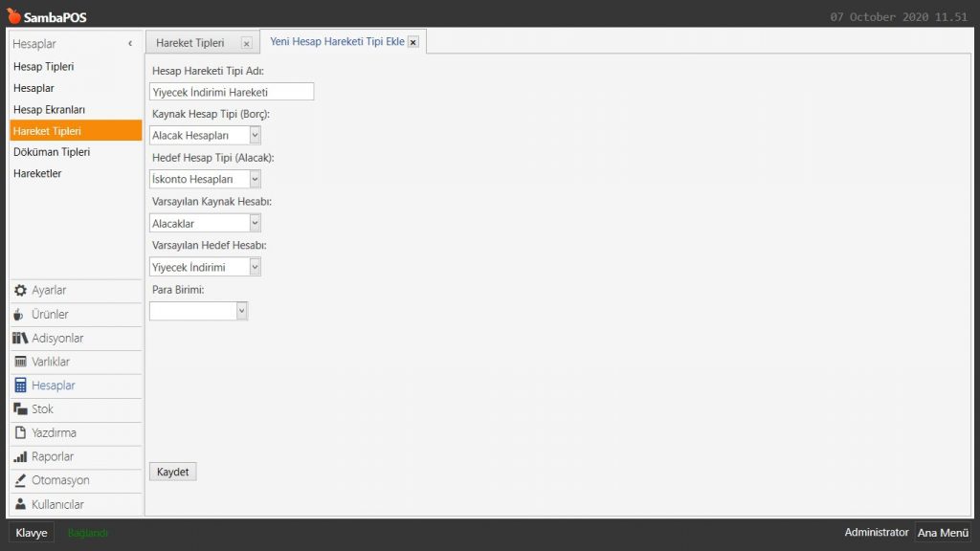The height and width of the screenshot is (551, 980).
Task: Switch to the Hareket Tipleri tab
Action: point(190,43)
